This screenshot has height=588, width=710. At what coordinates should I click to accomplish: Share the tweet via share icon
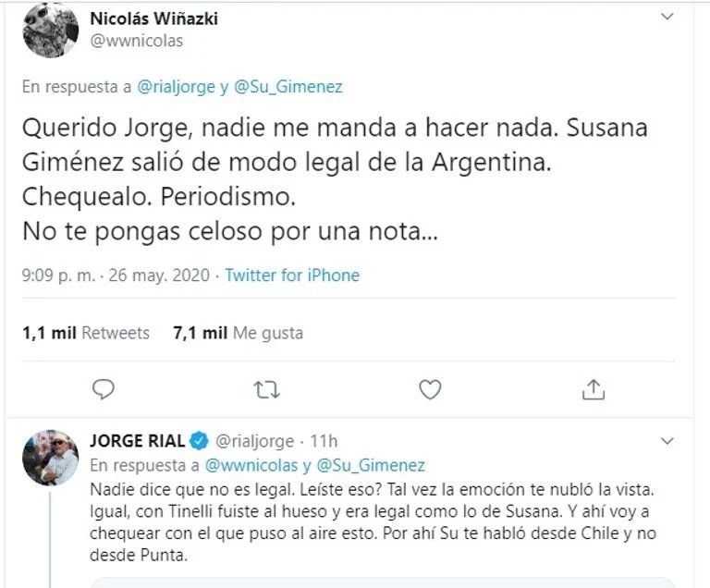click(593, 389)
